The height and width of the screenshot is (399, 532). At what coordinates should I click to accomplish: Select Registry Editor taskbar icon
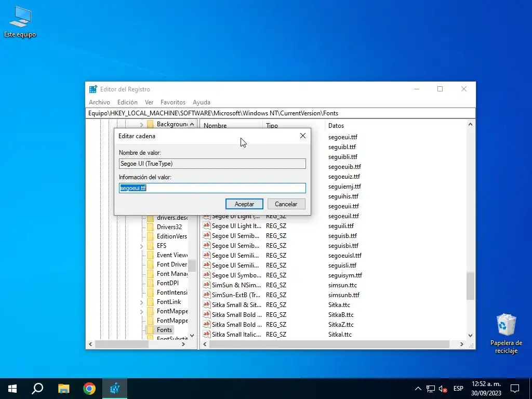115,389
